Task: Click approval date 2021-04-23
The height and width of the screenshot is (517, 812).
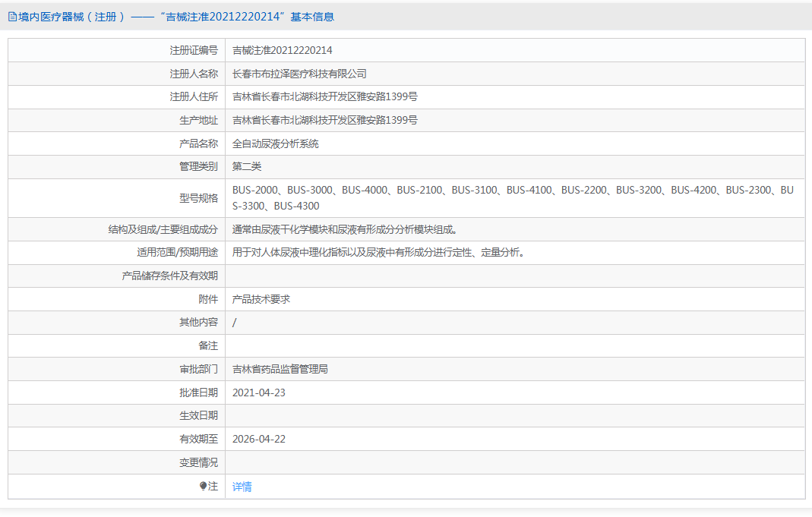Action: pyautogui.click(x=259, y=392)
